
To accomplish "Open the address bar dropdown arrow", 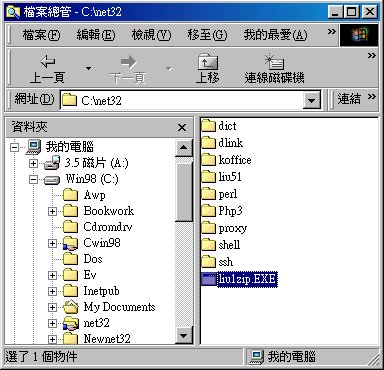I will coord(311,100).
